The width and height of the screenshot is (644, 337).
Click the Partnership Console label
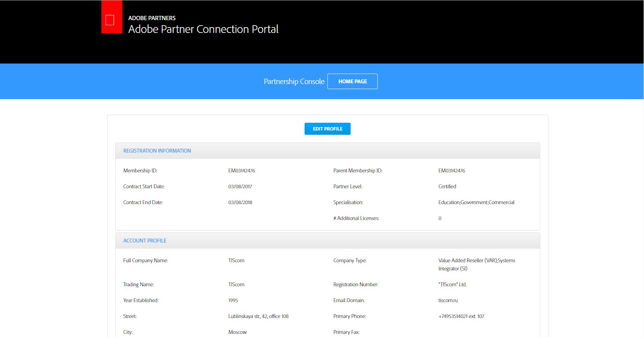294,81
